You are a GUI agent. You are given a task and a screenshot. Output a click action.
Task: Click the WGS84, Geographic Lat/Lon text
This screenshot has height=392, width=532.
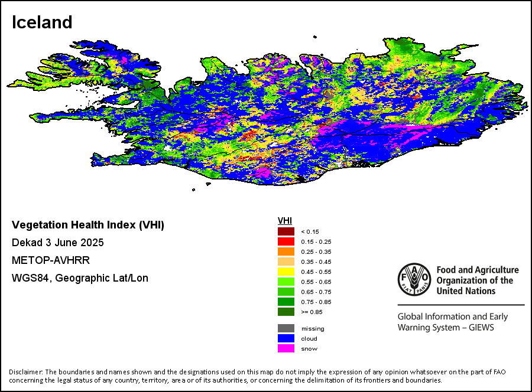click(x=80, y=278)
